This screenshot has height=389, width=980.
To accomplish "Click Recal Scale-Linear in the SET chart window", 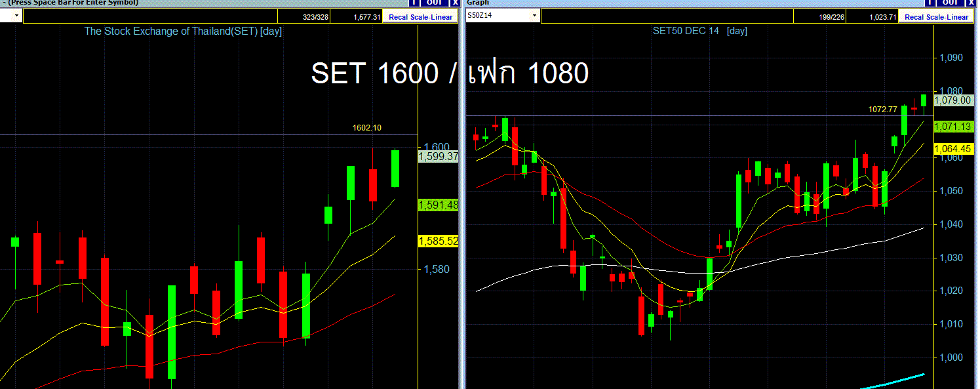I will [421, 17].
